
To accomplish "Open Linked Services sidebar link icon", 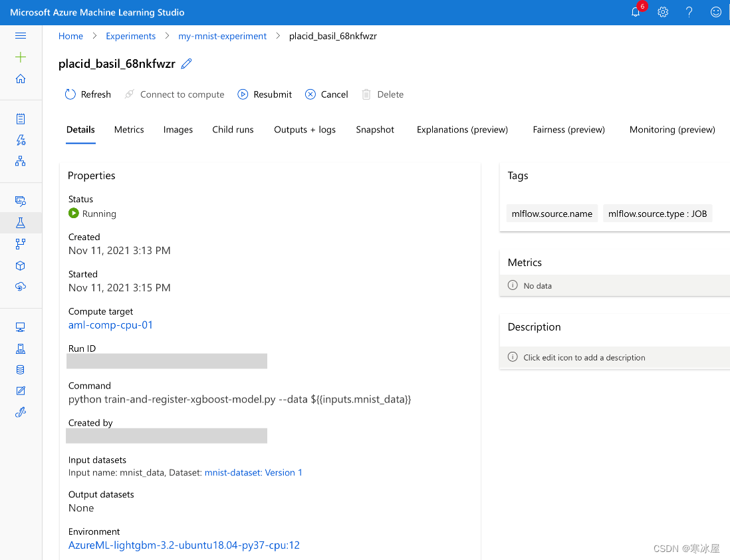I will (x=21, y=412).
